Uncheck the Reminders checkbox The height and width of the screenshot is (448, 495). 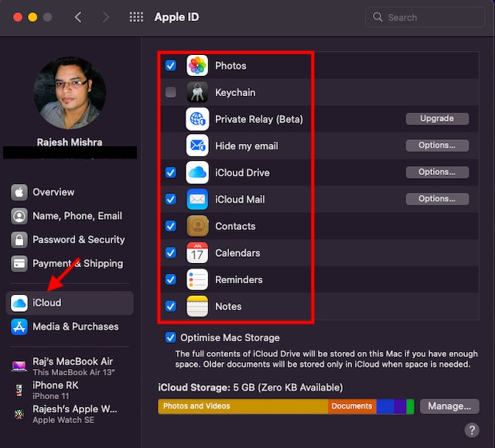click(171, 279)
